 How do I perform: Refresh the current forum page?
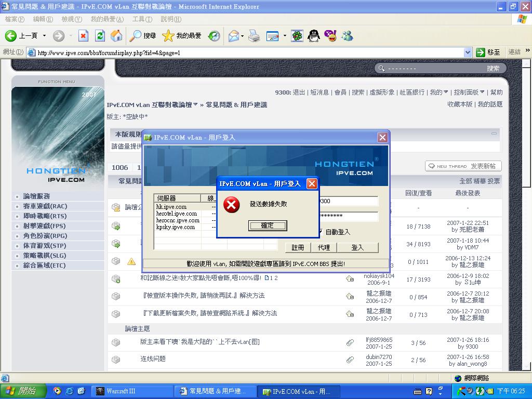click(x=100, y=36)
